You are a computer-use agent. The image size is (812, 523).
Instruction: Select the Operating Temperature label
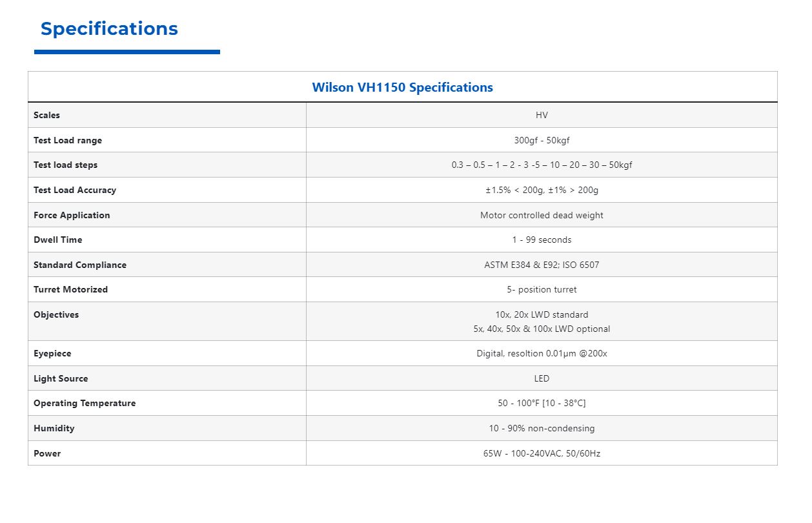tap(85, 403)
